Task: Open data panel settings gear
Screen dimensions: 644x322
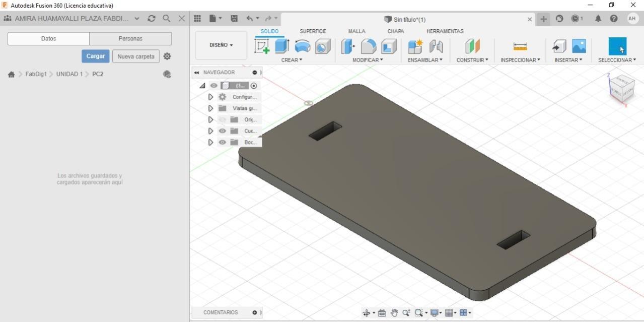Action: pyautogui.click(x=167, y=56)
